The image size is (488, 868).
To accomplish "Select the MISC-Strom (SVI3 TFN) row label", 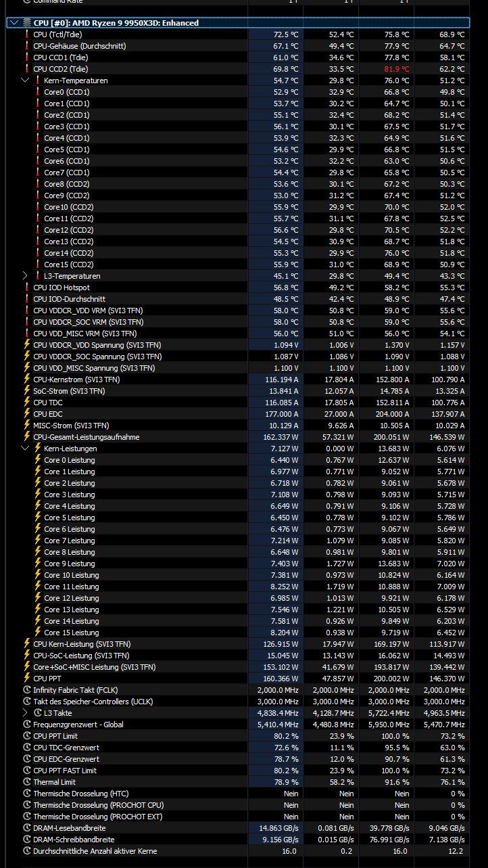I will point(71,426).
